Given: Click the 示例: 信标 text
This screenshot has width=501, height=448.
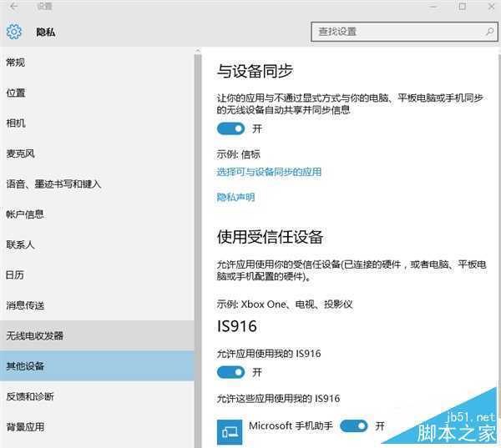Looking at the screenshot, I should (x=238, y=154).
